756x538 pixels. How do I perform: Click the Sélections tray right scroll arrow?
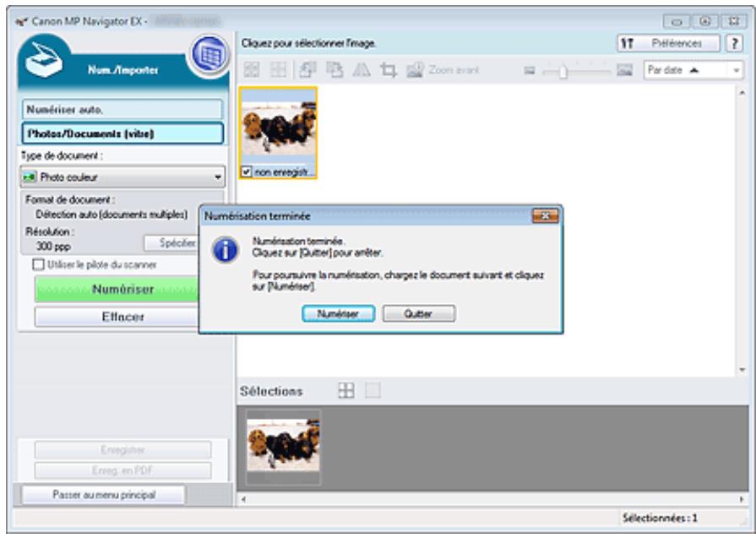pyautogui.click(x=741, y=499)
